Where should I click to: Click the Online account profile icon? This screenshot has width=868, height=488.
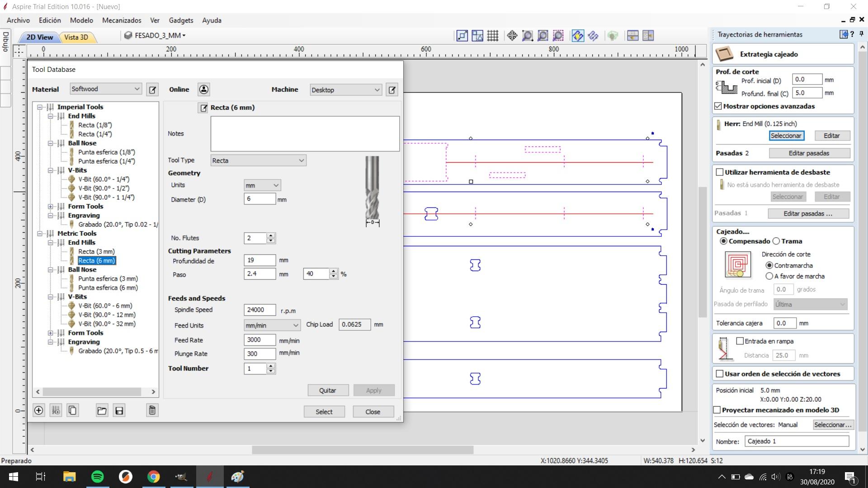point(204,89)
